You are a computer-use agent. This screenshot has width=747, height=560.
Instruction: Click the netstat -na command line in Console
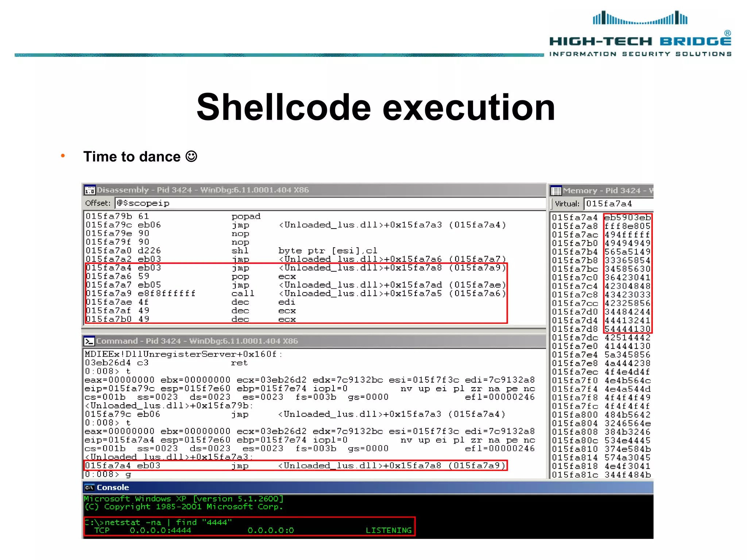pos(159,522)
